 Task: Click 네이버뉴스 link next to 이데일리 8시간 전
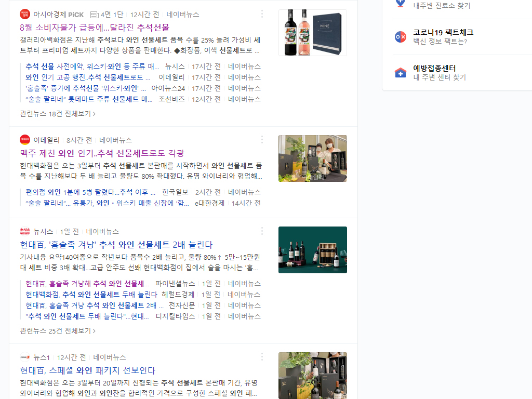[x=116, y=140]
